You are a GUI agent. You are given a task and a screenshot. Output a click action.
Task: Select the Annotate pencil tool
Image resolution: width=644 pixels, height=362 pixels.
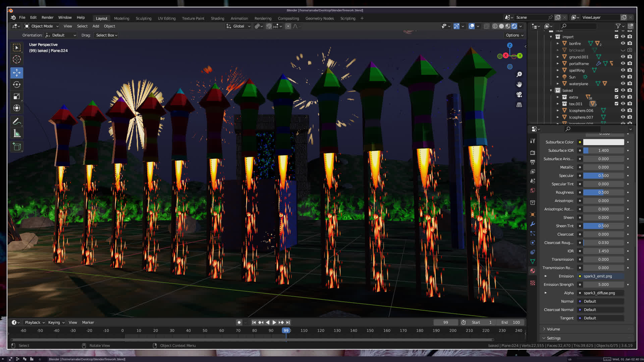click(x=16, y=122)
